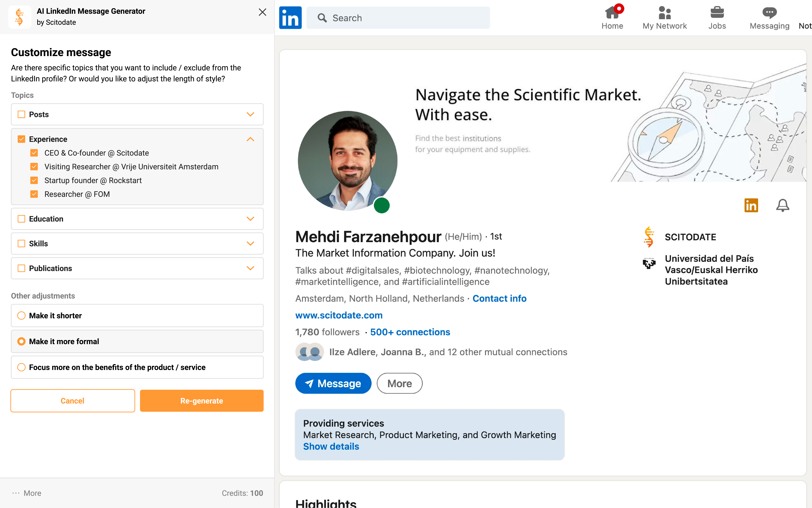Open the Home nav icon with its notification badge

click(x=612, y=18)
